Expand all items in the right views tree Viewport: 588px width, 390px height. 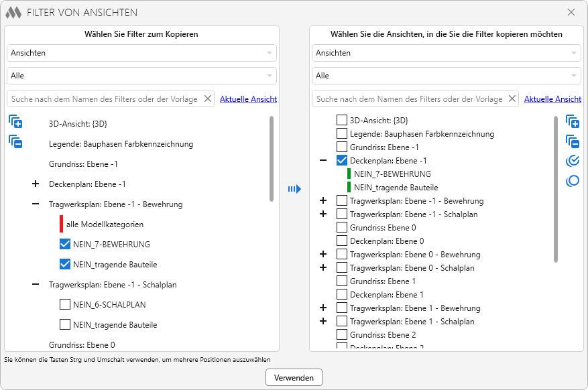pos(572,121)
